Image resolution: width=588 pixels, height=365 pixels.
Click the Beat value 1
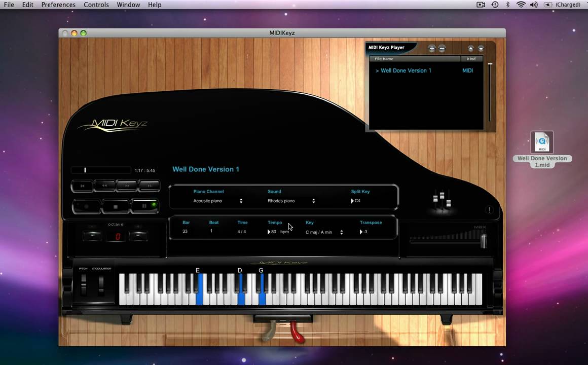click(x=211, y=231)
